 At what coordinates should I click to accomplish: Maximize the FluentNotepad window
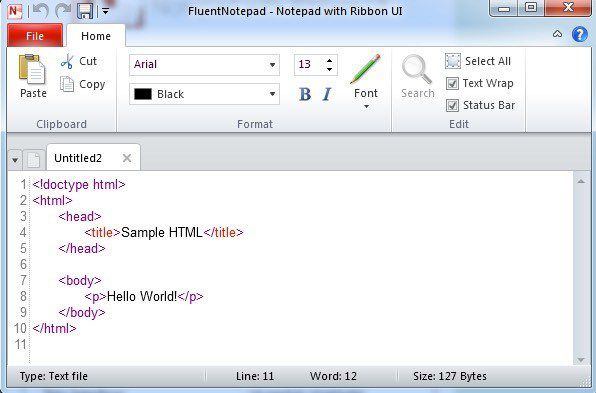click(x=531, y=8)
